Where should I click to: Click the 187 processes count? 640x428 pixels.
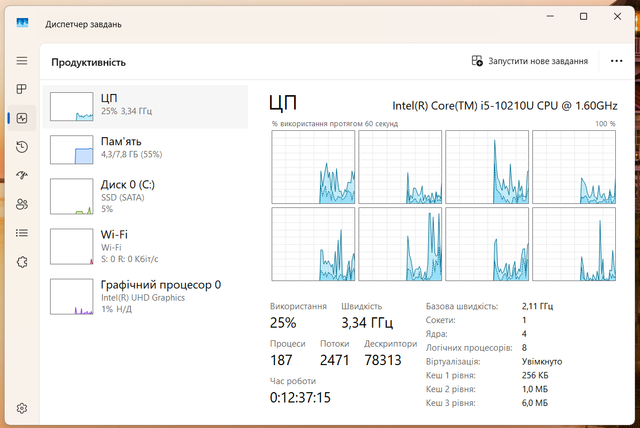tap(281, 360)
